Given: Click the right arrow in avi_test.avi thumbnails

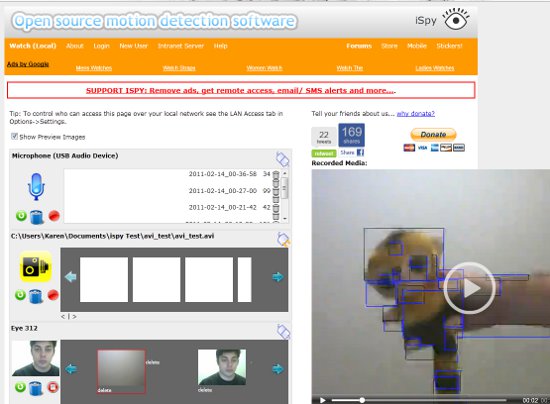Looking at the screenshot, I should point(278,277).
